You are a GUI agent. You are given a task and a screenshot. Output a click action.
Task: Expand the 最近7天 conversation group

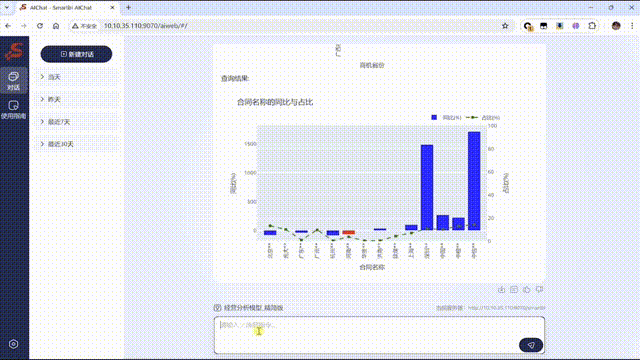click(78, 122)
